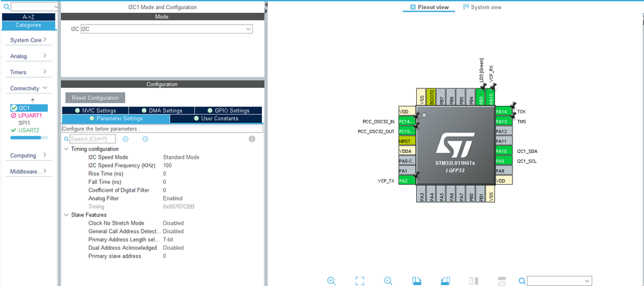Fit the chip to the view area
This screenshot has height=286, width=644.
pyautogui.click(x=360, y=281)
